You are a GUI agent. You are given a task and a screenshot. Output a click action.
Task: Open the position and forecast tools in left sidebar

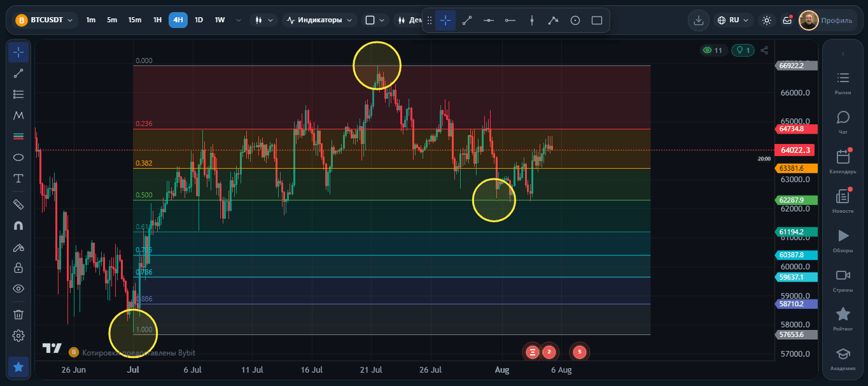coord(18,136)
